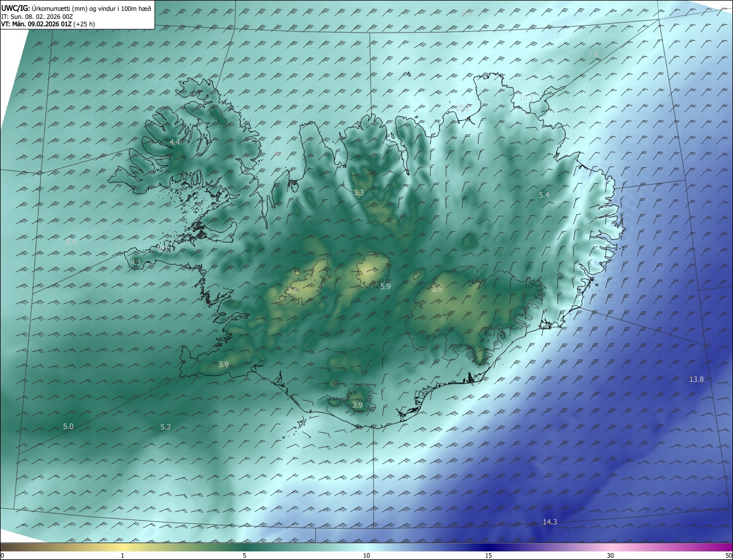The width and height of the screenshot is (733, 560).
Task: Click the 1 tick on the color scale
Action: click(x=123, y=555)
